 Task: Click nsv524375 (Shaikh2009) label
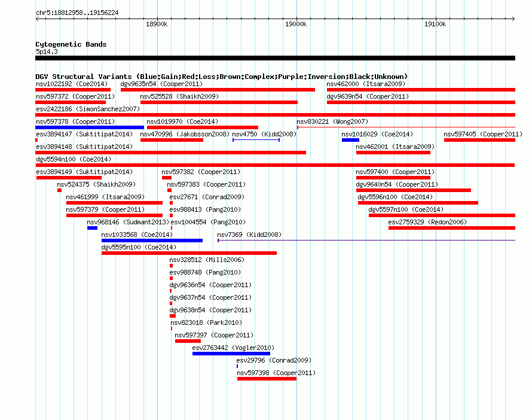pos(96,184)
